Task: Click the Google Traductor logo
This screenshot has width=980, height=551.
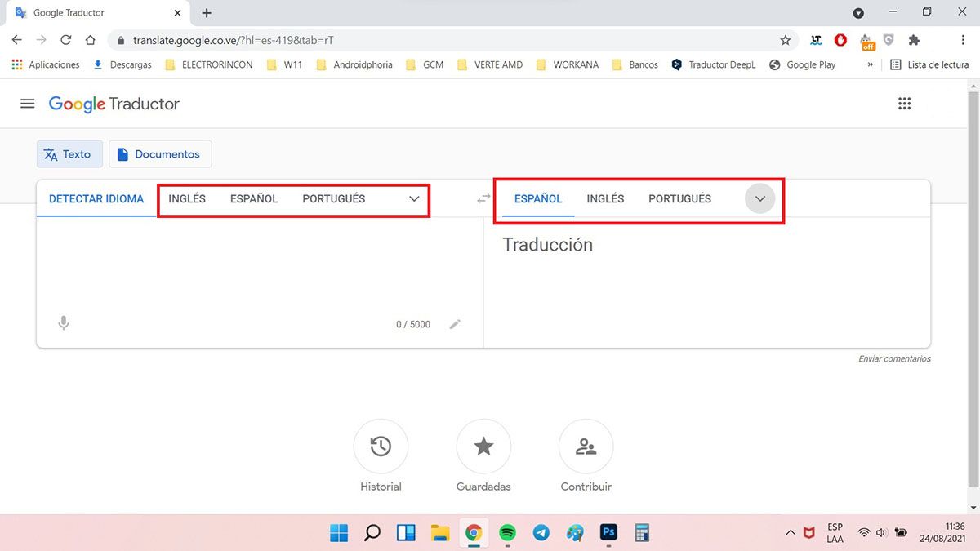Action: point(114,104)
